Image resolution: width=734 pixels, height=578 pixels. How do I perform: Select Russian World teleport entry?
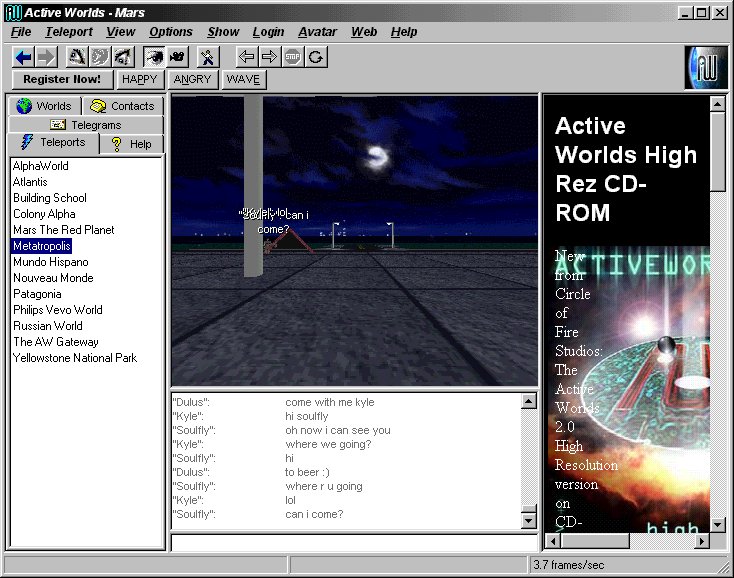[48, 326]
